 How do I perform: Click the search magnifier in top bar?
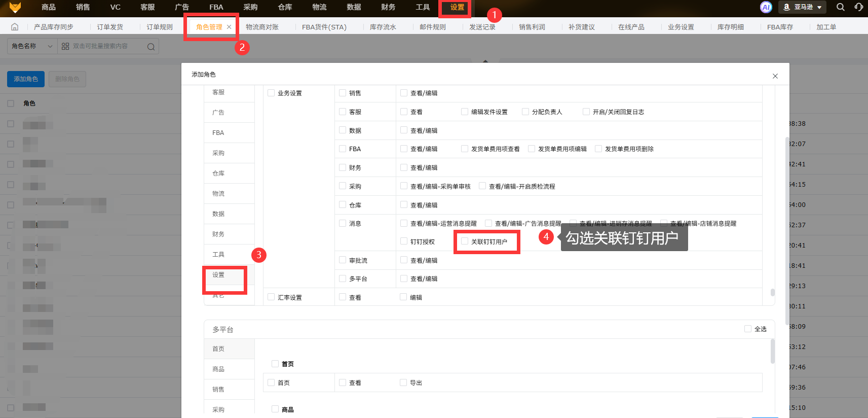point(841,7)
